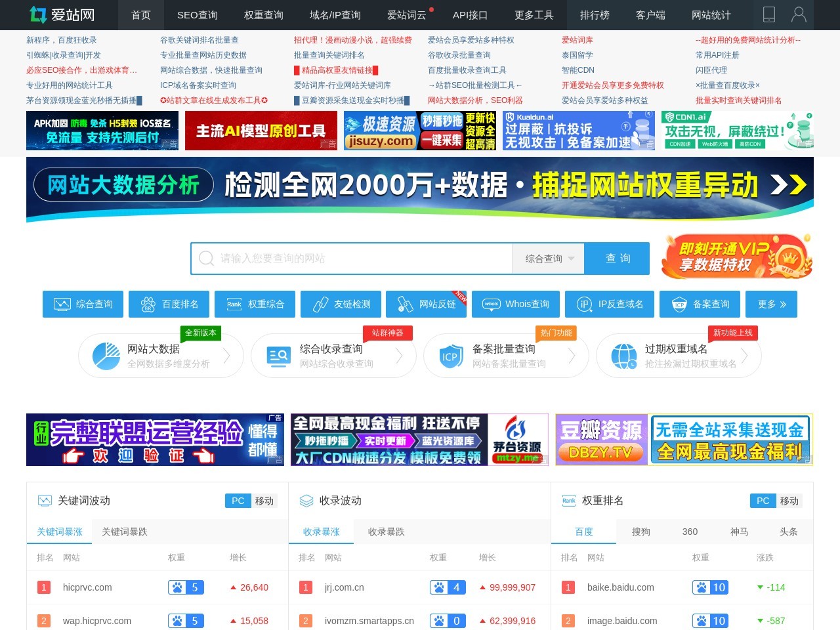Toggle 权重排名 panel to 移动
The height and width of the screenshot is (630, 840).
pos(789,501)
